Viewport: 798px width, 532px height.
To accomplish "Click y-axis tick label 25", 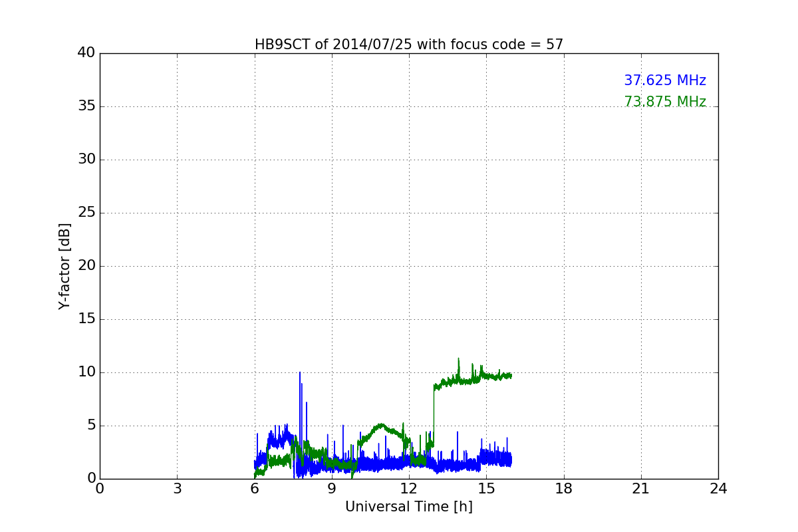I will click(86, 213).
